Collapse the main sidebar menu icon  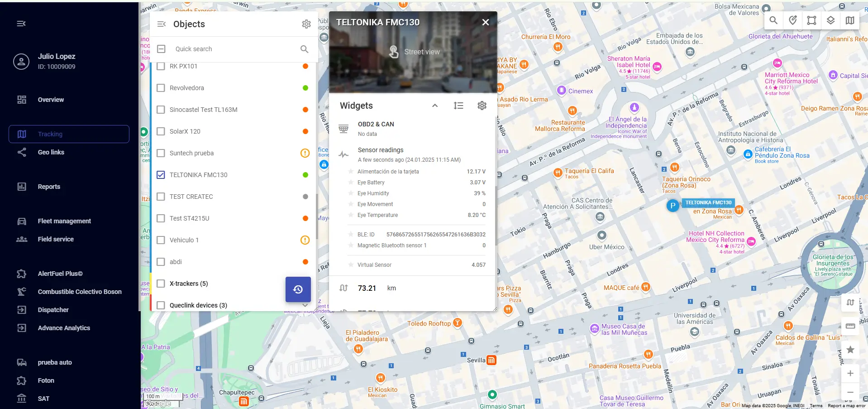tap(21, 24)
